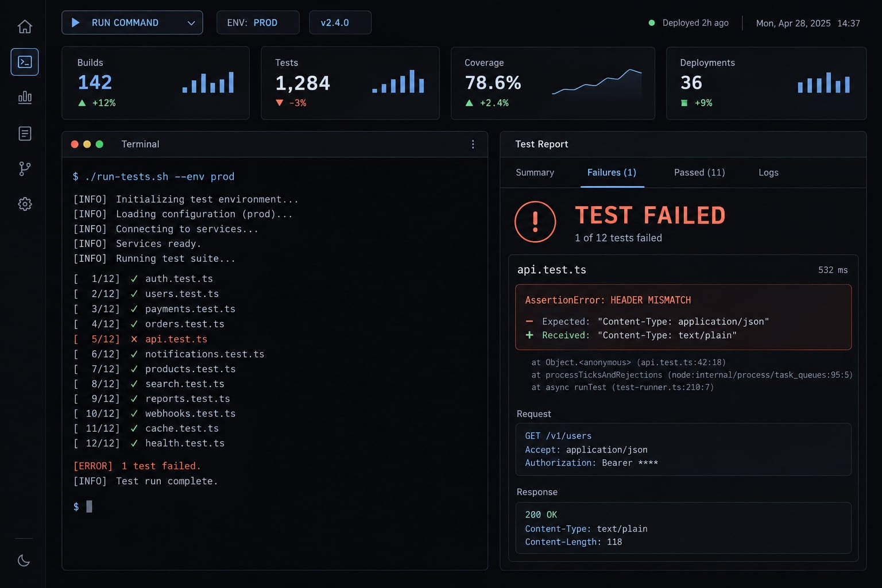Open the git branch sidebar icon

coord(25,168)
